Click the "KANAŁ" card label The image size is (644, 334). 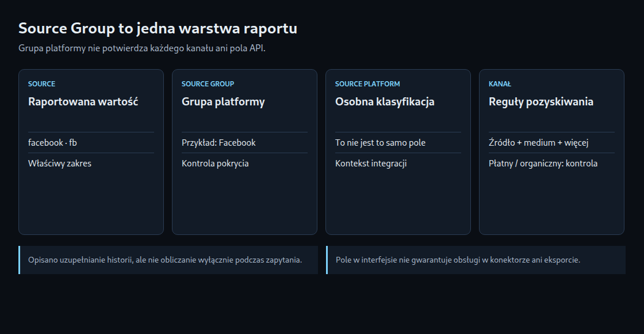click(x=500, y=84)
